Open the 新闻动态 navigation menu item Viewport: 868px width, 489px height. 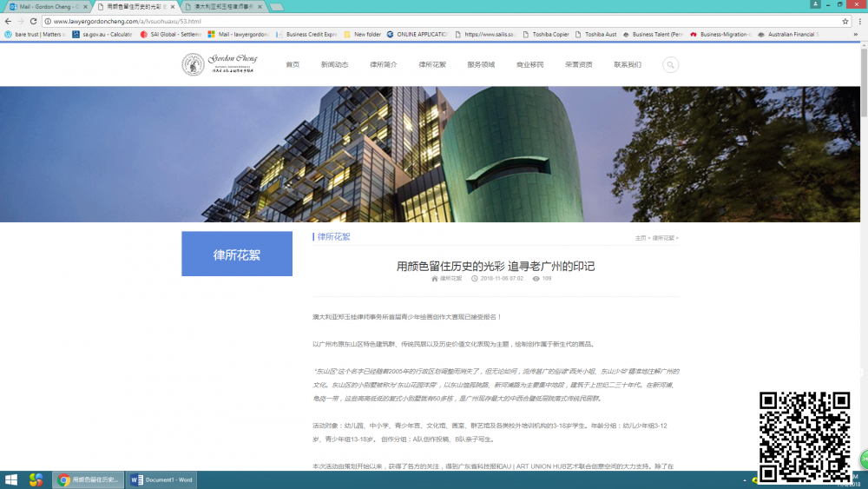point(334,65)
